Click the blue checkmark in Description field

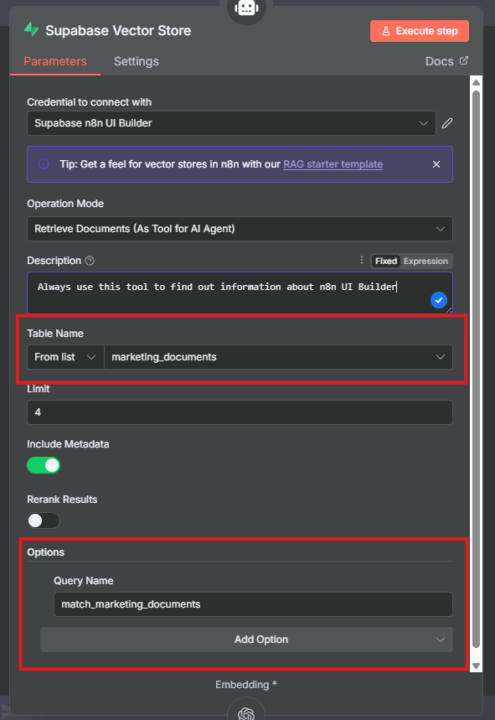coord(439,300)
